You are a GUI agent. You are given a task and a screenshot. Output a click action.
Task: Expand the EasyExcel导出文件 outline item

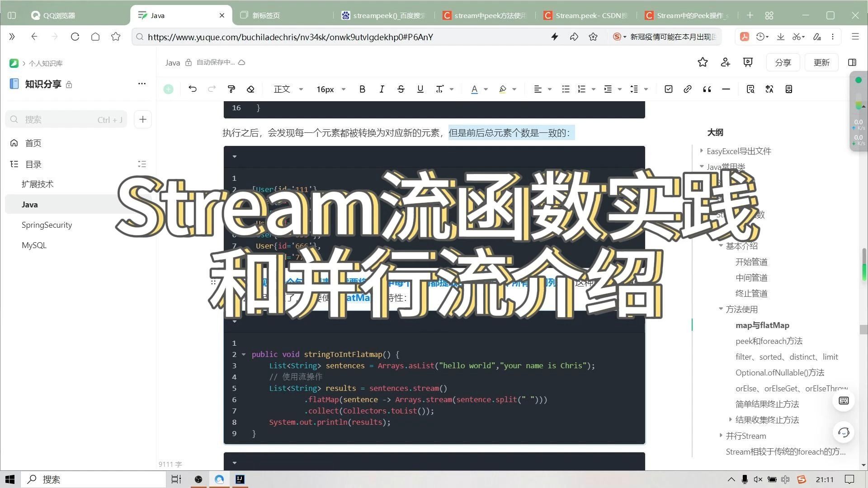coord(701,151)
